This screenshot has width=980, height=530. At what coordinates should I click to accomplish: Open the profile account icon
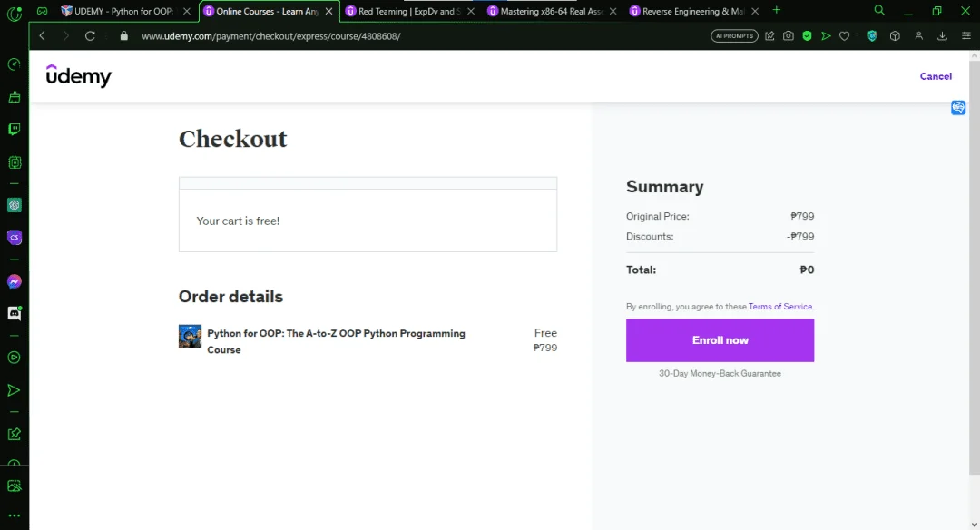pos(918,36)
